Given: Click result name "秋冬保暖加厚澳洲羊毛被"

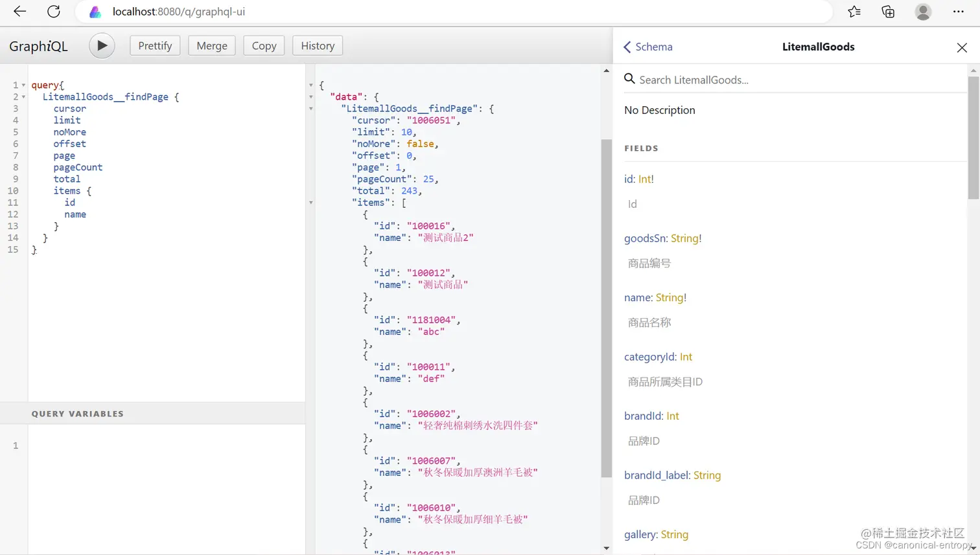Looking at the screenshot, I should point(478,473).
